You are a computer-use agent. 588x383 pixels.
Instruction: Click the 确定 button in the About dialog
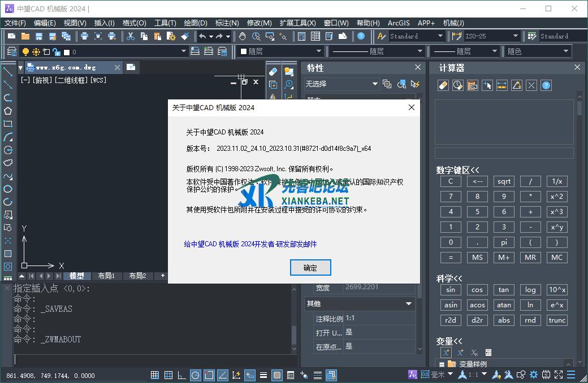point(310,268)
